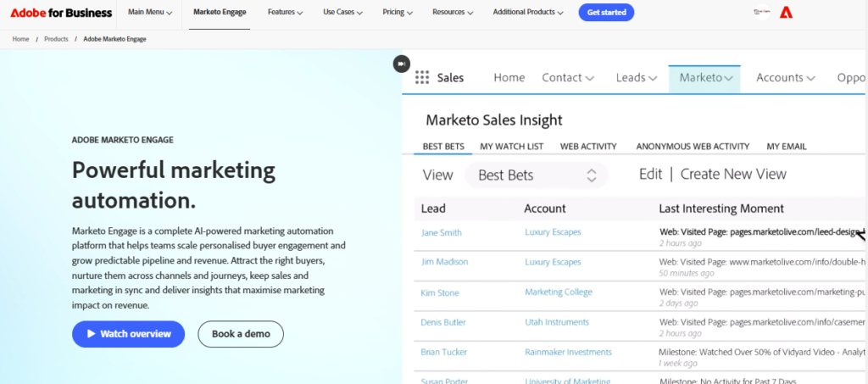The height and width of the screenshot is (384, 868).
Task: Click Brian Tucker's Vidyard milestone text
Action: point(761,352)
